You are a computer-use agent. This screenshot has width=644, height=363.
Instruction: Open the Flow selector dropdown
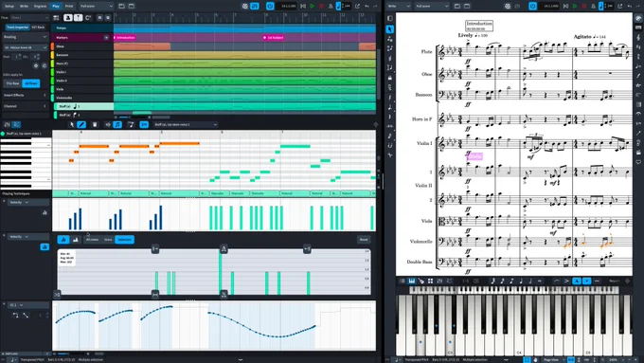29,18
